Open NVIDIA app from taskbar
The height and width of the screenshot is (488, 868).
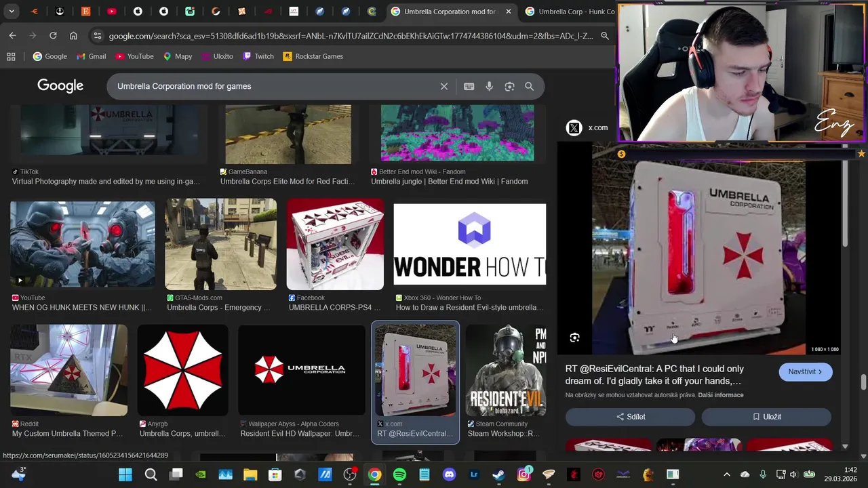point(200,474)
